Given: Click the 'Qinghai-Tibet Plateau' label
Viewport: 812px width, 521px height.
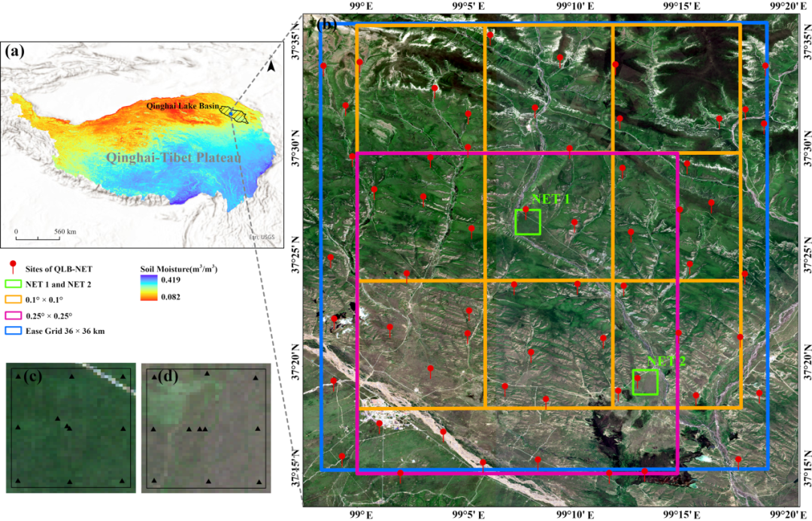Looking at the screenshot, I should point(174,157).
